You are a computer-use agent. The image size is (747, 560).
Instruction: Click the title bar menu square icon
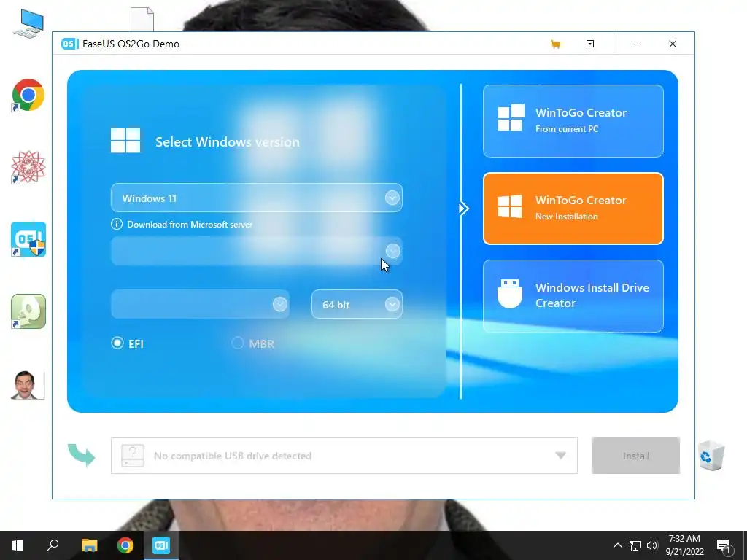[589, 44]
